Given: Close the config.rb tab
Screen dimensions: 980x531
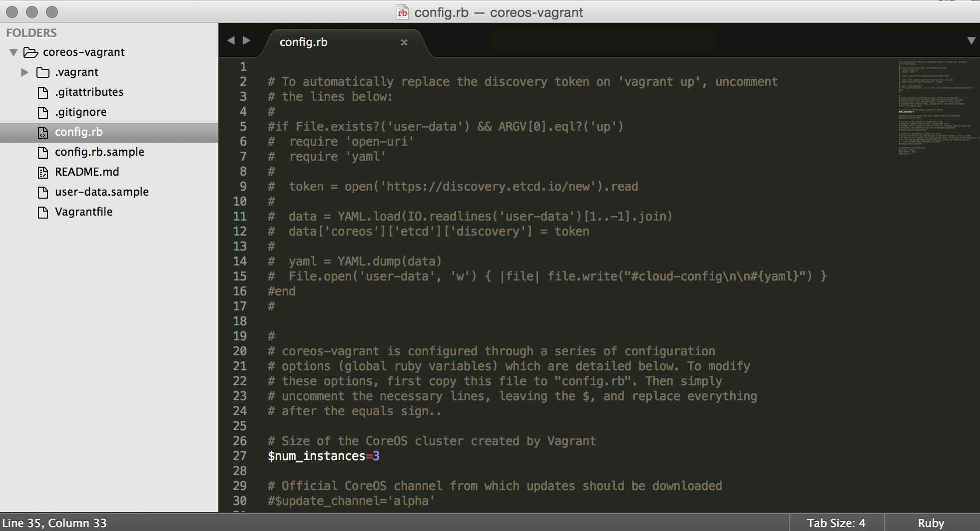Looking at the screenshot, I should tap(404, 42).
